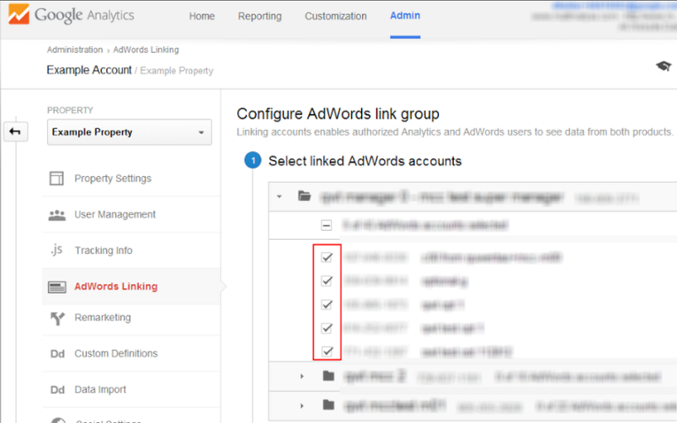The height and width of the screenshot is (423, 677).
Task: Click 'Select linked AdWords accounts' heading
Action: (x=365, y=161)
